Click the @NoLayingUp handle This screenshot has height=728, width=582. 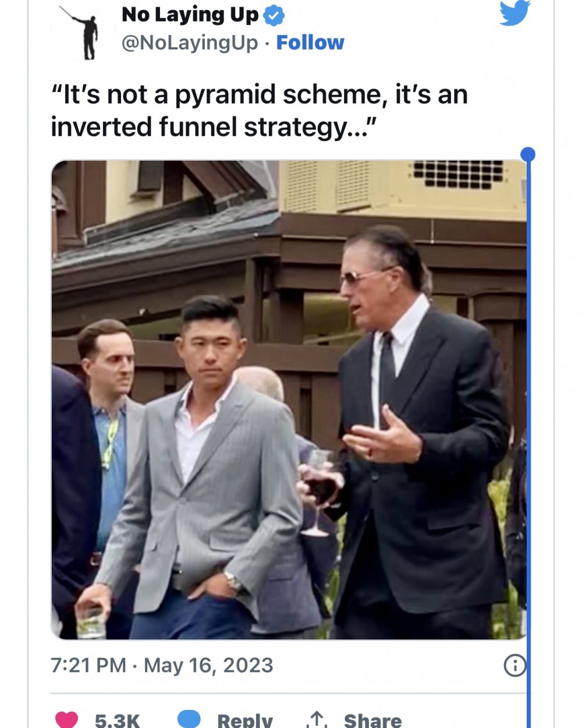[x=190, y=43]
